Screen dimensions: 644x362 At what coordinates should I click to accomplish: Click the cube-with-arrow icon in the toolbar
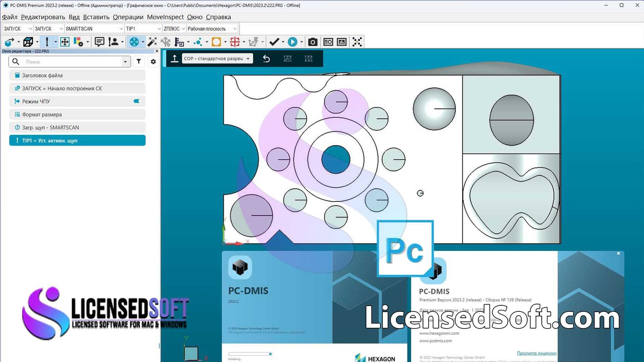point(9,42)
